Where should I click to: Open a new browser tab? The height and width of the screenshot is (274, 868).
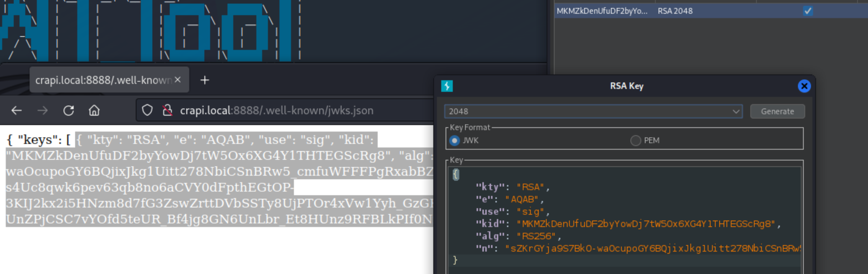point(205,80)
